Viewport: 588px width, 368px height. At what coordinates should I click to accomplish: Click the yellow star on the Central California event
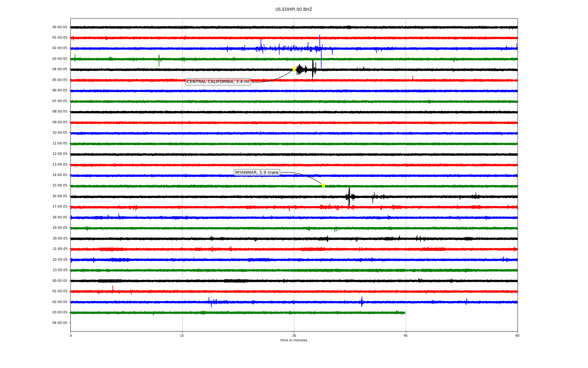(x=294, y=69)
